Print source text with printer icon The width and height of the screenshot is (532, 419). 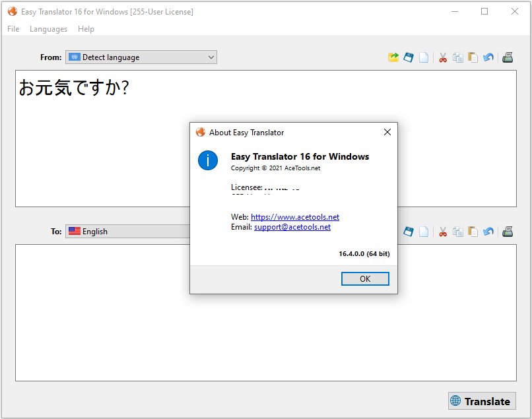tap(508, 57)
